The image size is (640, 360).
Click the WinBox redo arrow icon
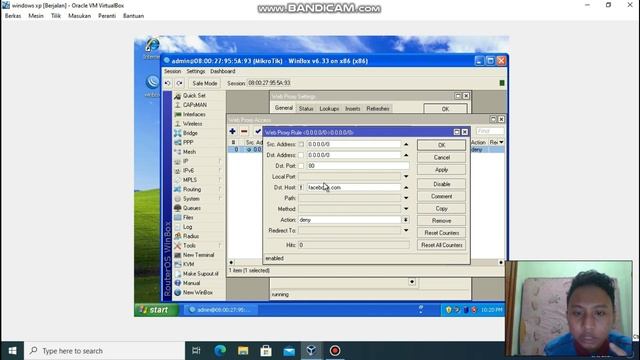coord(180,83)
